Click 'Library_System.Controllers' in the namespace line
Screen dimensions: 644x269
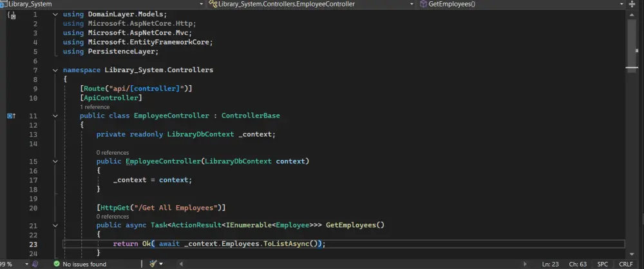click(x=159, y=70)
